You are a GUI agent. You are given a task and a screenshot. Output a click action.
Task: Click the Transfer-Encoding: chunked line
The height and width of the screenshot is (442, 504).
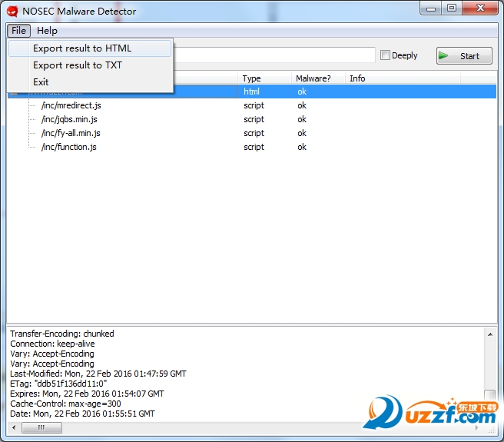[62, 334]
